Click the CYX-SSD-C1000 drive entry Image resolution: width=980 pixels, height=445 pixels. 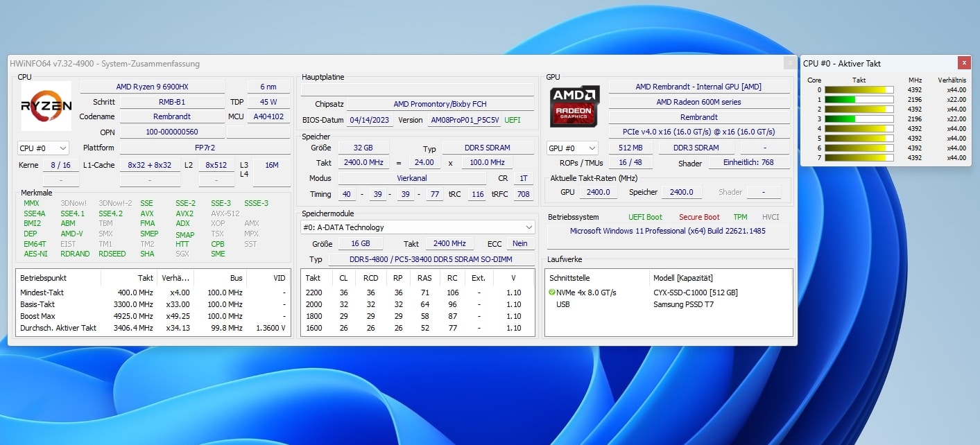pyautogui.click(x=695, y=293)
